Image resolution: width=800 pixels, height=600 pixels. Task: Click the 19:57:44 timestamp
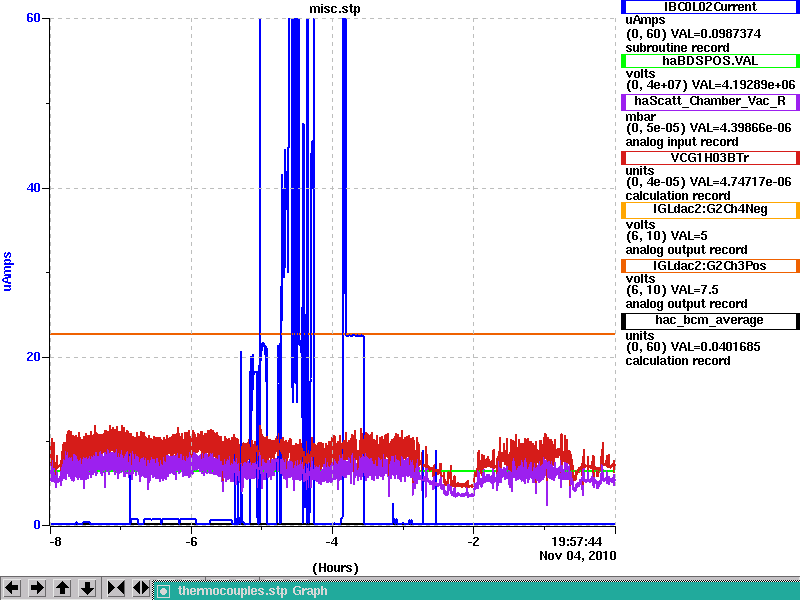pos(577,541)
